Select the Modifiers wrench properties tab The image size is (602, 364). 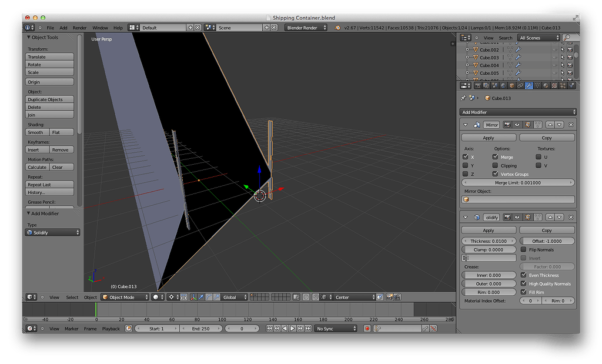click(529, 86)
